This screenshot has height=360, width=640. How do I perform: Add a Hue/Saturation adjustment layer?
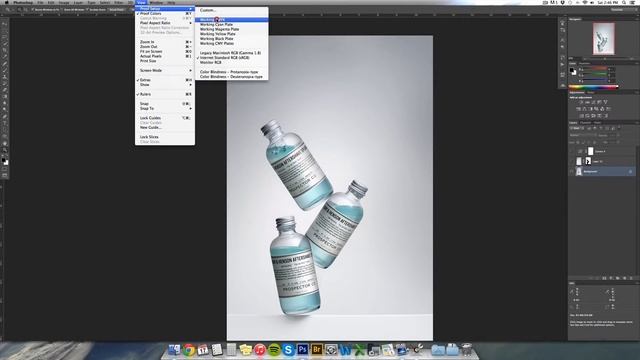[578, 109]
